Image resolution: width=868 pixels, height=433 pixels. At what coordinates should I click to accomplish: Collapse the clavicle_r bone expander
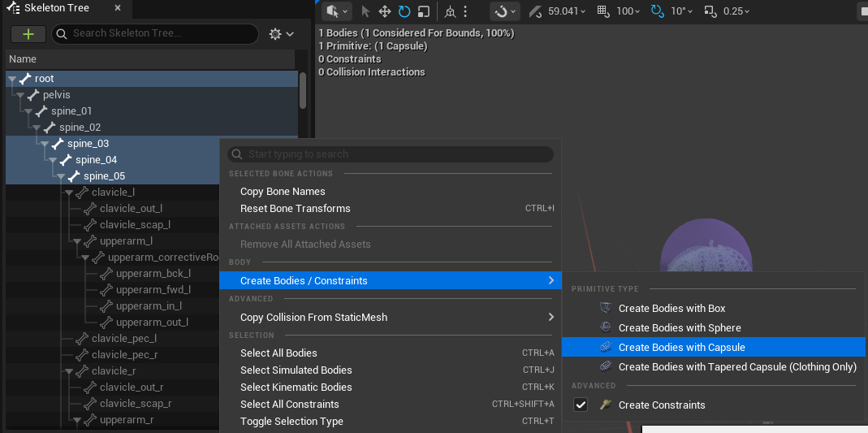click(69, 371)
